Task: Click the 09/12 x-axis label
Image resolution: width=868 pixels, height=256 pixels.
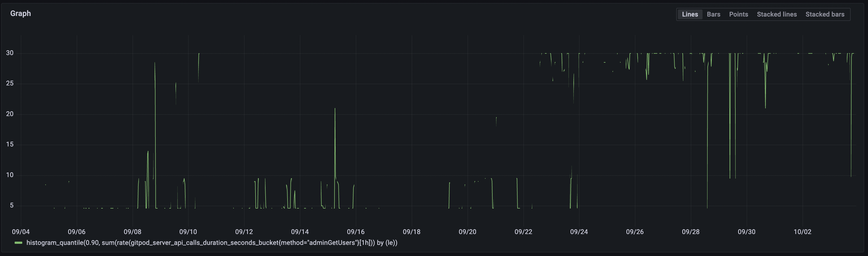Action: [244, 232]
